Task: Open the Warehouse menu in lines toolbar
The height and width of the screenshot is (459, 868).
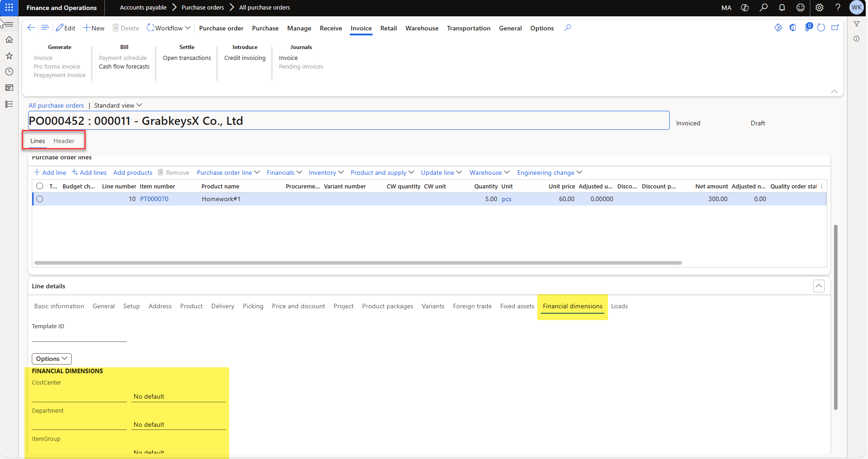Action: point(490,173)
